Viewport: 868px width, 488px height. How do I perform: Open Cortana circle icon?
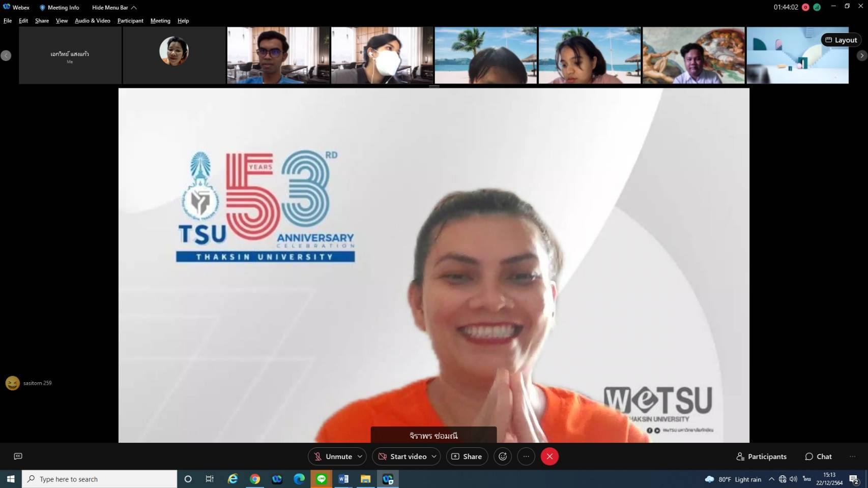(188, 479)
